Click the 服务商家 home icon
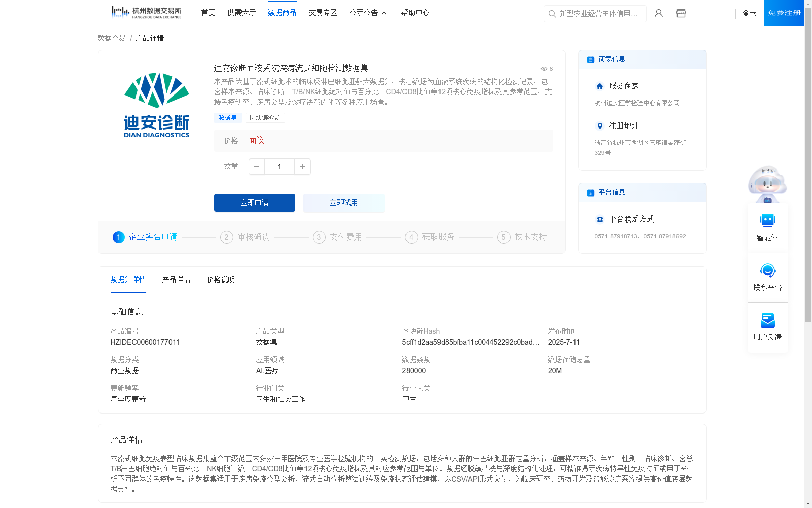The width and height of the screenshot is (812, 508). (x=600, y=86)
